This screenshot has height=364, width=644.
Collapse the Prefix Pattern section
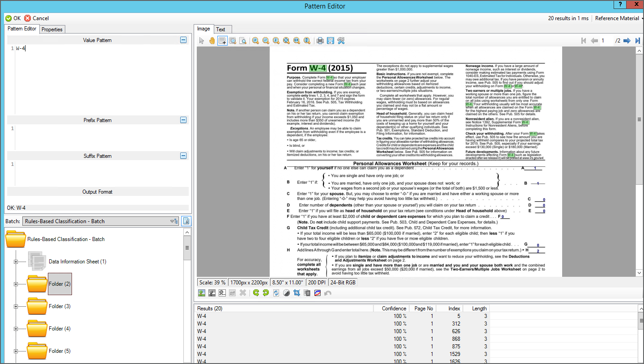(183, 120)
